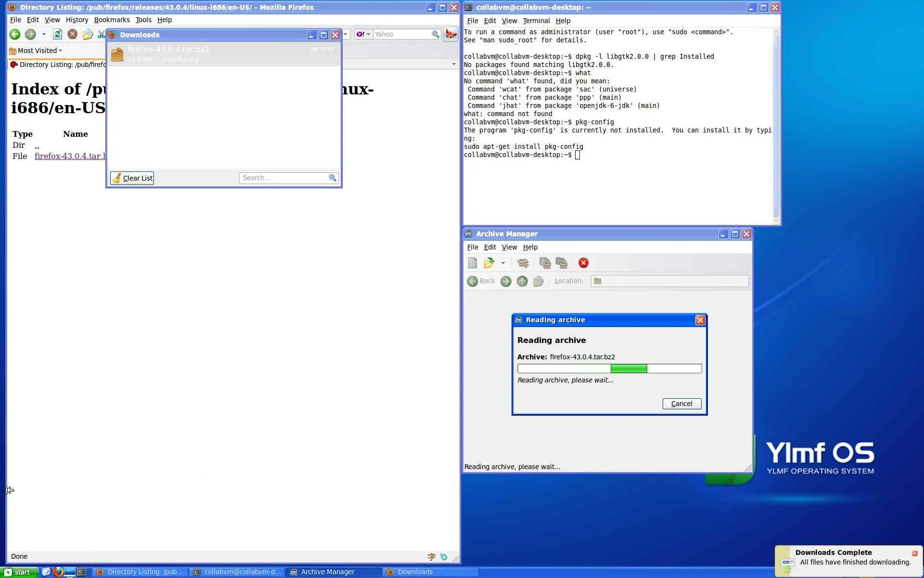Image resolution: width=924 pixels, height=578 pixels.
Task: Click the Firefox Stop loading icon
Action: tap(72, 34)
